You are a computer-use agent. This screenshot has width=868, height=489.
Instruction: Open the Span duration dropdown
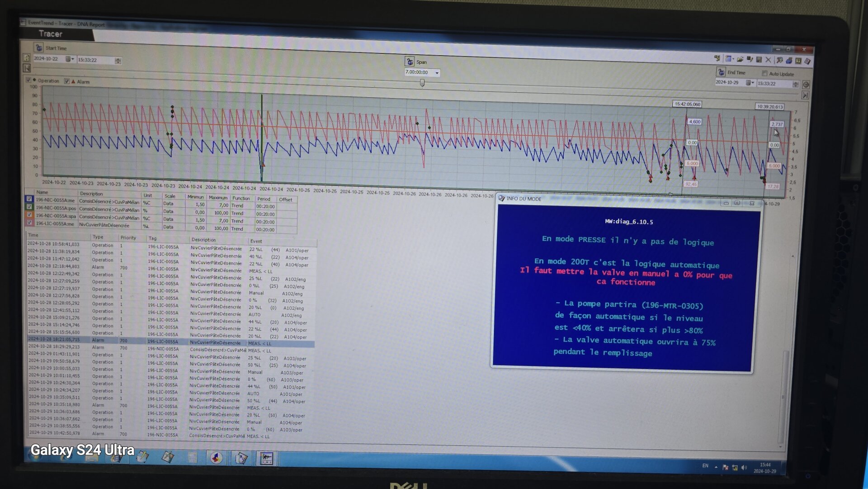click(437, 73)
